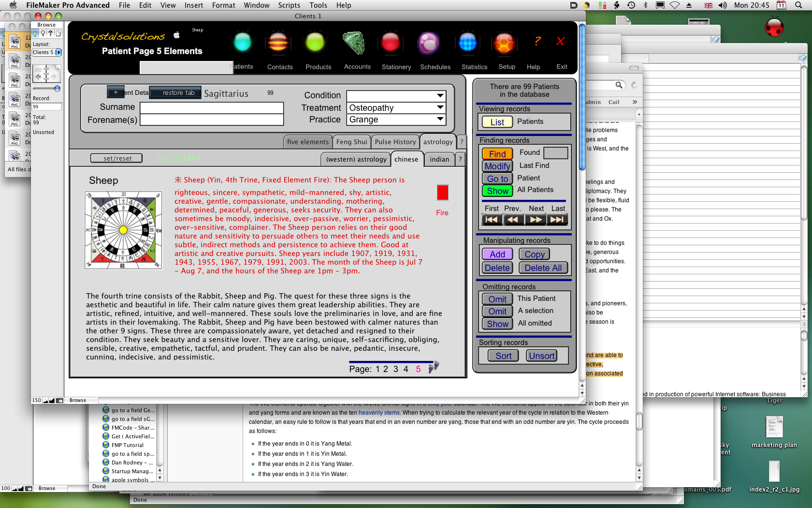Switch to Feng Shui tab

pyautogui.click(x=351, y=142)
